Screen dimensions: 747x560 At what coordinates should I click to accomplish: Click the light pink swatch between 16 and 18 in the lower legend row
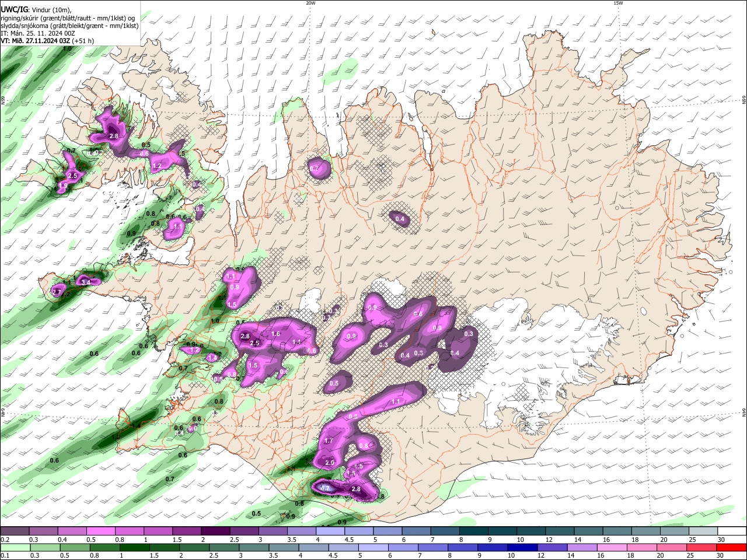point(612,548)
